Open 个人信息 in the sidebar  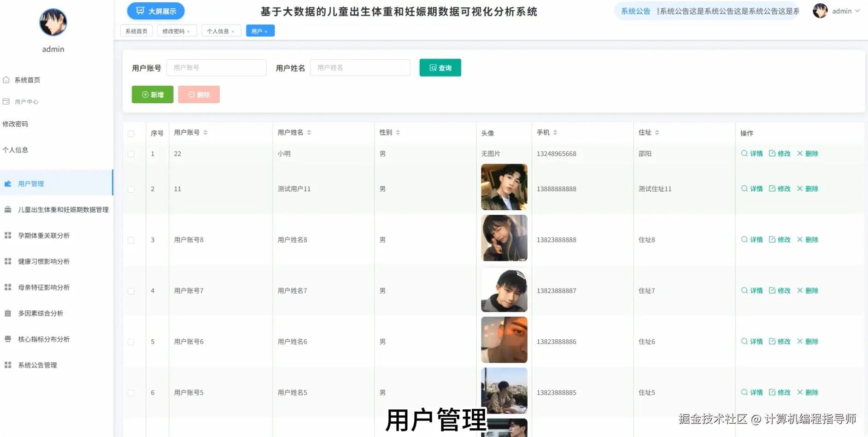point(15,149)
